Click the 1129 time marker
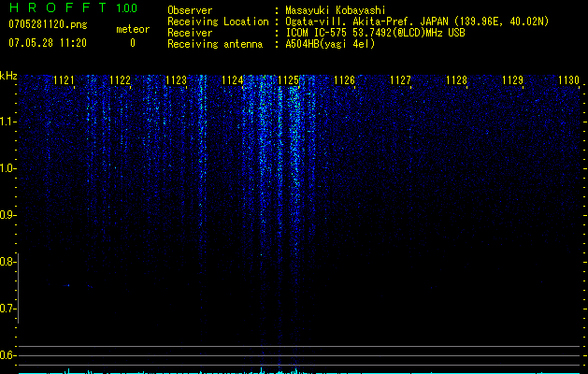The image size is (588, 374). pyautogui.click(x=512, y=80)
